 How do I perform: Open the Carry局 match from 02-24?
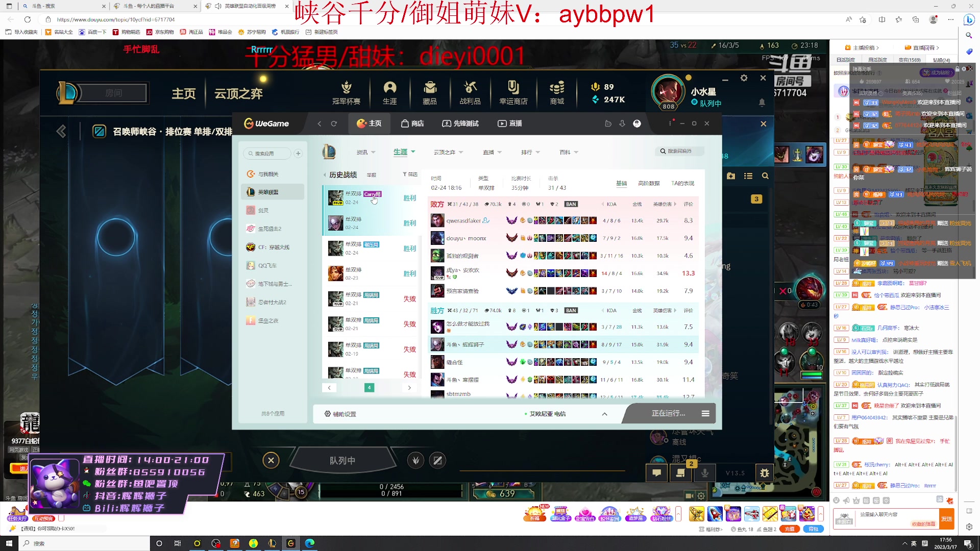[372, 197]
